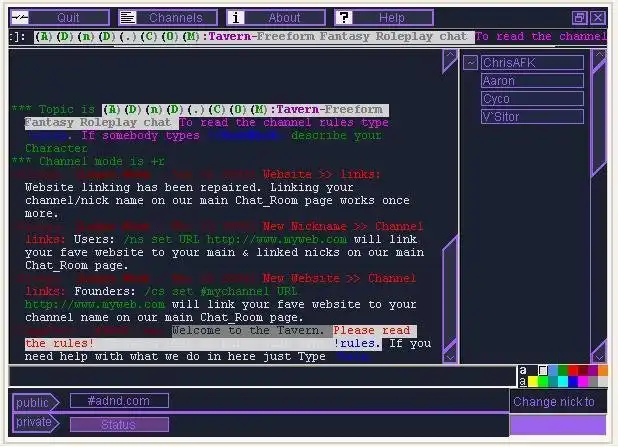
Task: Pick the purple color swatch
Action: pos(593,370)
